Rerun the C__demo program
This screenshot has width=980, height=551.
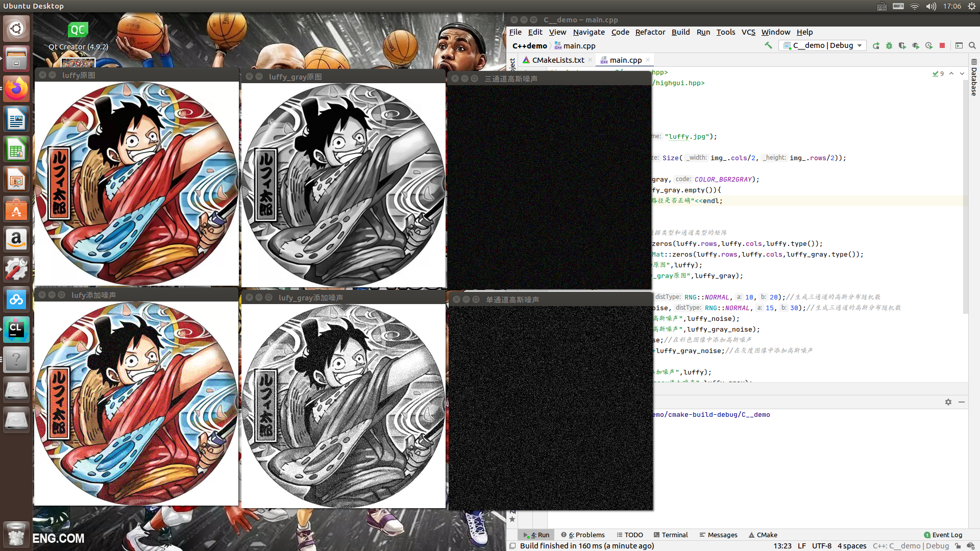coord(876,45)
